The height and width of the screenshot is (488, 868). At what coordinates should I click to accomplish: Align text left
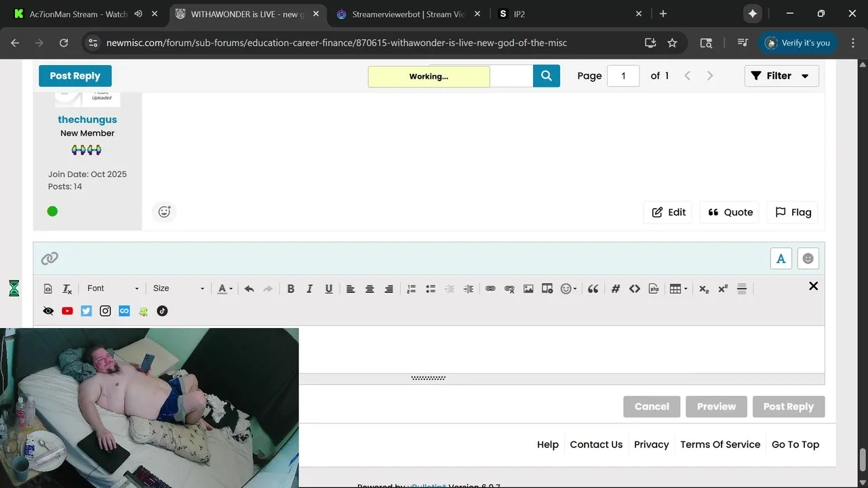[351, 289]
